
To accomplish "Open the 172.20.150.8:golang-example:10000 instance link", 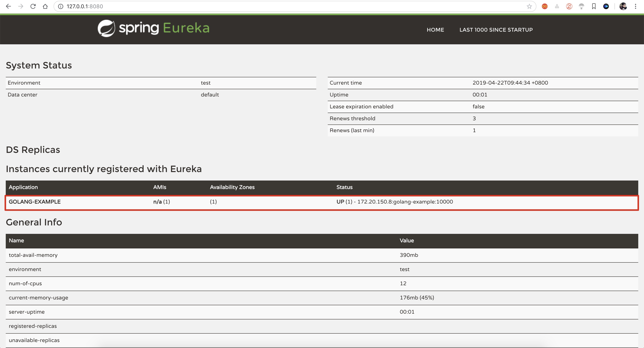I will point(405,202).
